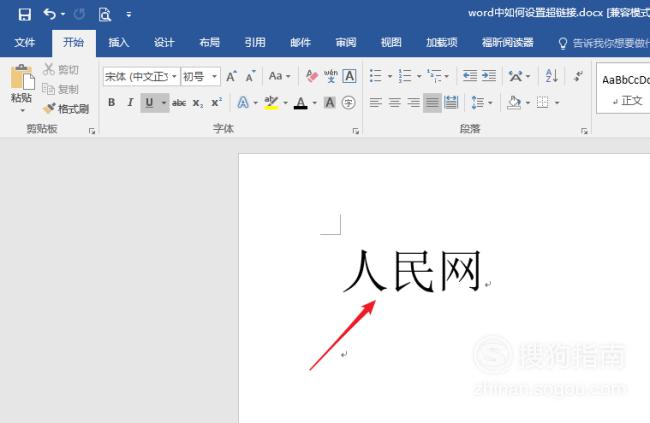Screen dimensions: 650x423
Task: Apply the black font color
Action: point(301,102)
